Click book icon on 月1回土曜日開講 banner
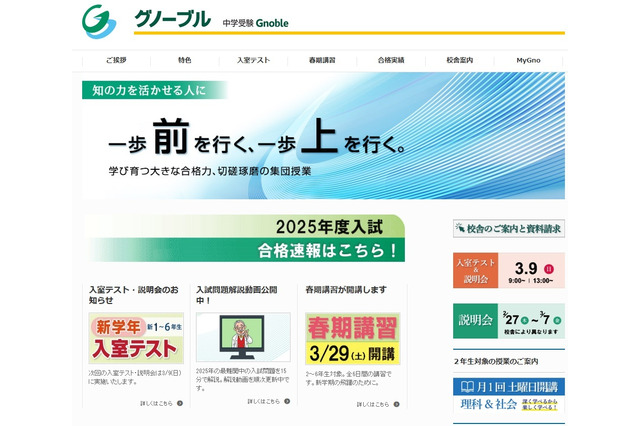The image size is (640, 426). tap(467, 386)
